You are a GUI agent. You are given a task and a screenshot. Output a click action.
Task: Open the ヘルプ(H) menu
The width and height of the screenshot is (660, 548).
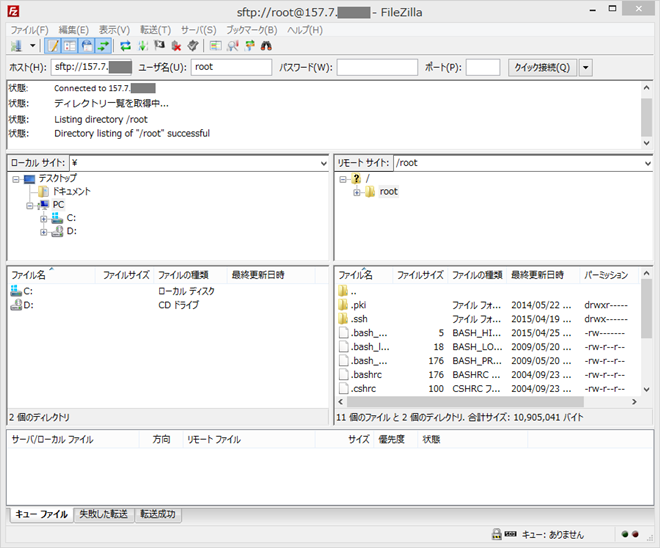tap(305, 30)
